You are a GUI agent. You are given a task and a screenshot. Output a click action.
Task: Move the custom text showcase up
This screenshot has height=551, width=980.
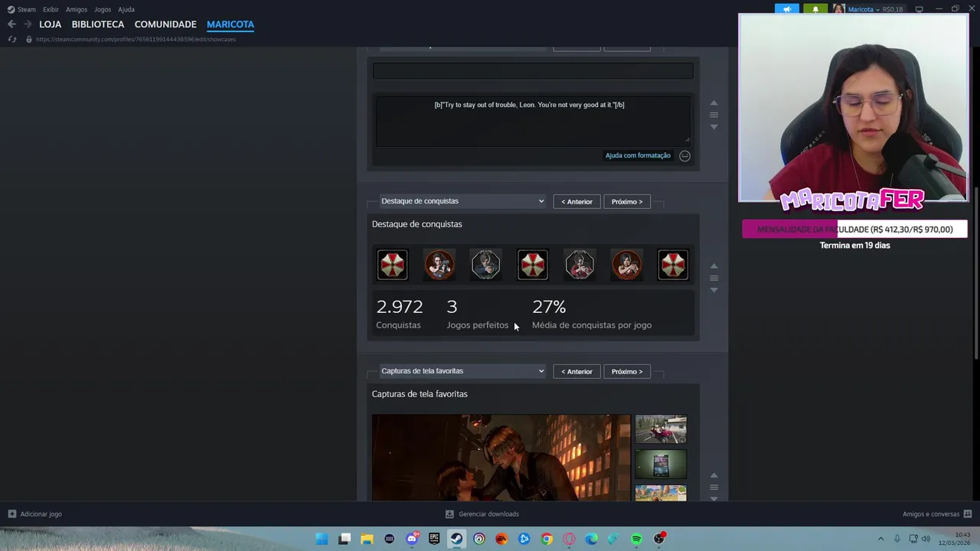(x=714, y=103)
